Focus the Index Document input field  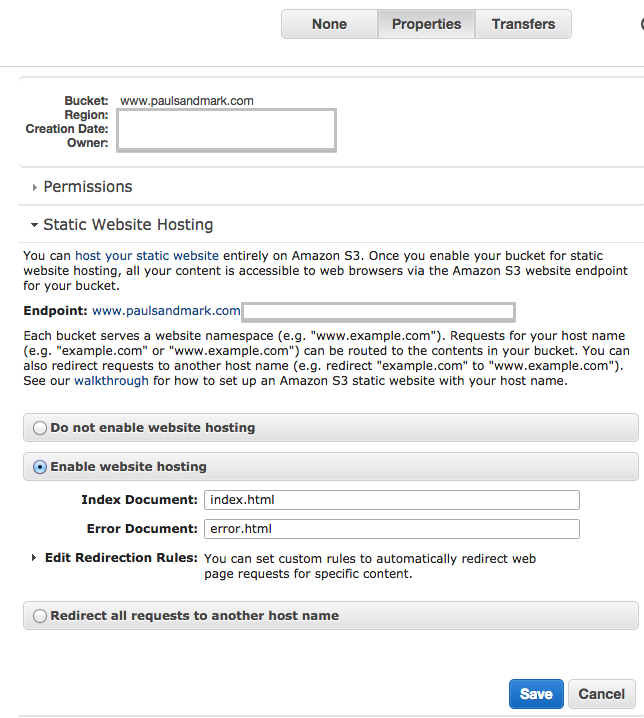tap(392, 500)
